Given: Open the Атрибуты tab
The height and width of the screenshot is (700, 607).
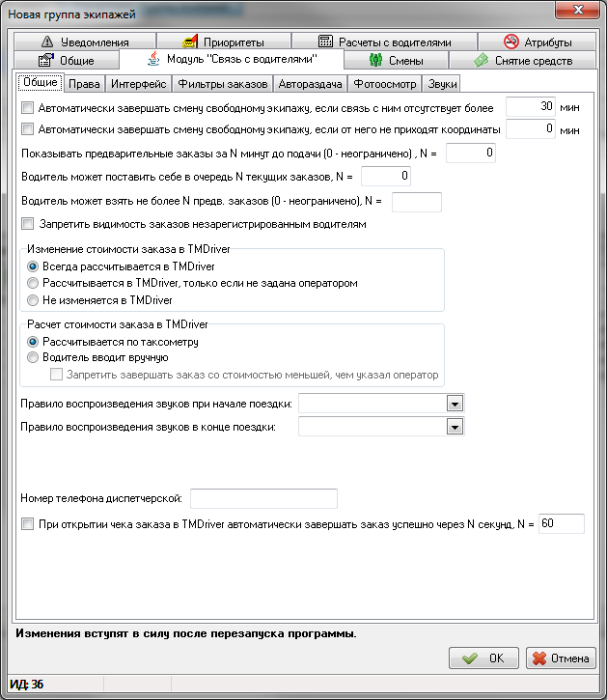Looking at the screenshot, I should [538, 42].
